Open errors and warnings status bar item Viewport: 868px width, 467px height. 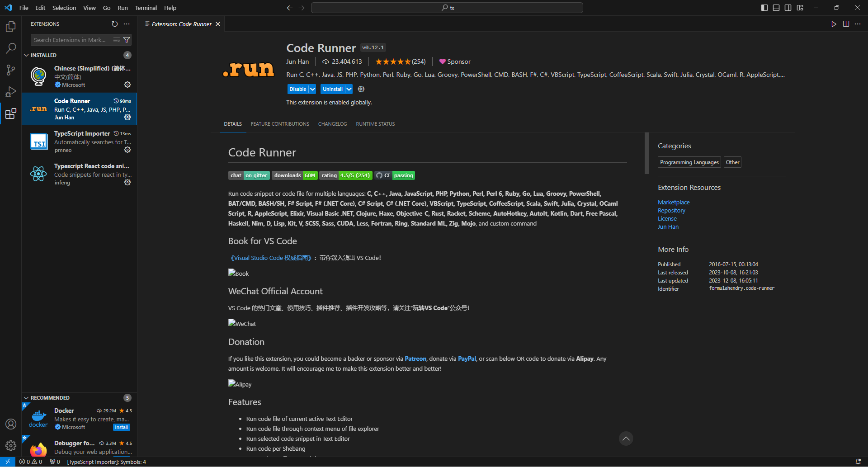pyautogui.click(x=31, y=462)
